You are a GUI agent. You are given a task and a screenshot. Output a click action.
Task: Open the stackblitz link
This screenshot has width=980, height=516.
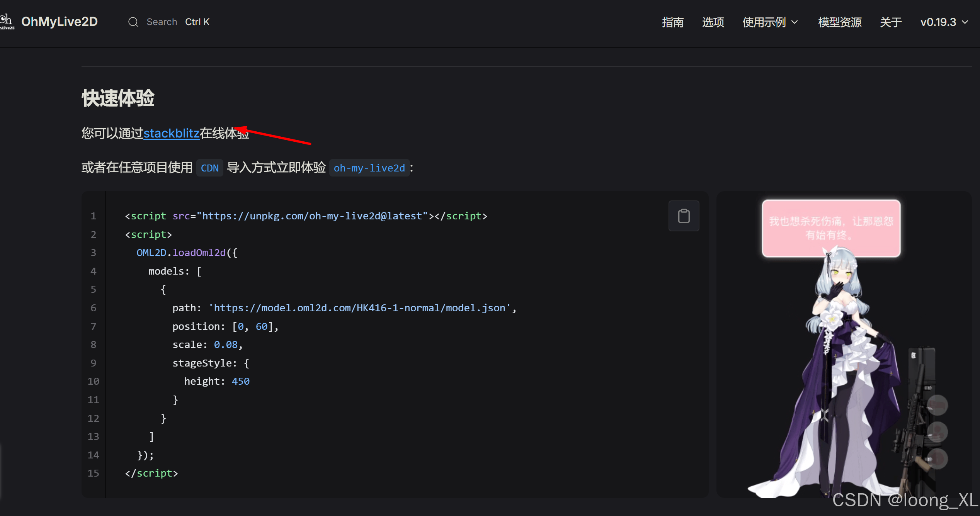pos(171,133)
